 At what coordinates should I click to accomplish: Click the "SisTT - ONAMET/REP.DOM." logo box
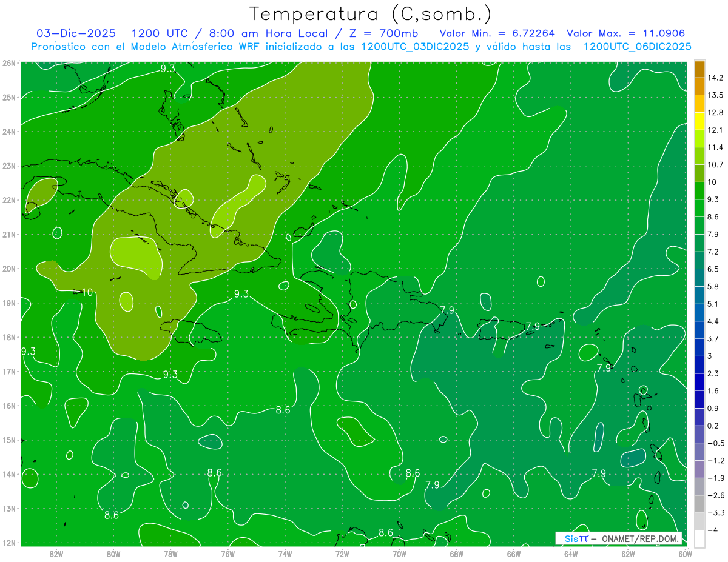click(618, 538)
